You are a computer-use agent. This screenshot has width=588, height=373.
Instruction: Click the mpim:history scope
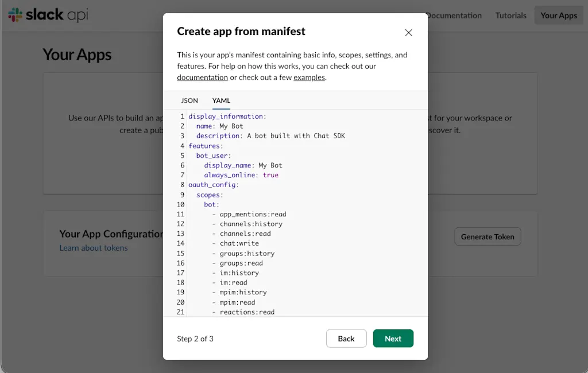coord(243,293)
